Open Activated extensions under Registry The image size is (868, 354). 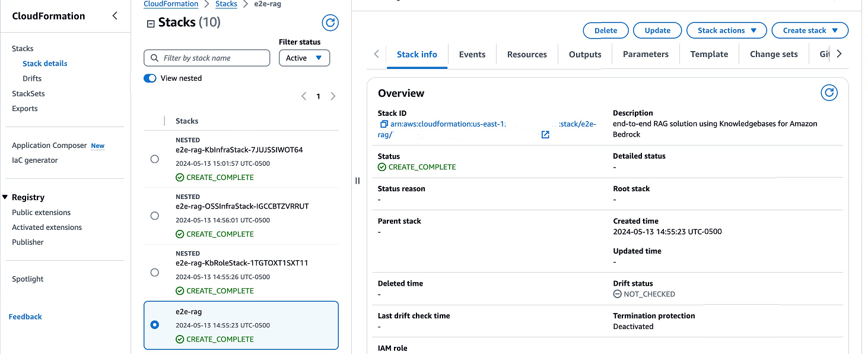coord(47,227)
